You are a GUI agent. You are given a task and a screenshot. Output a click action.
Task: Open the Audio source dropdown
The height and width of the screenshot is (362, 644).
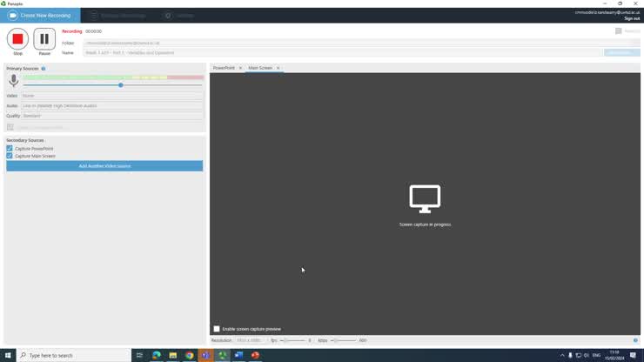112,106
